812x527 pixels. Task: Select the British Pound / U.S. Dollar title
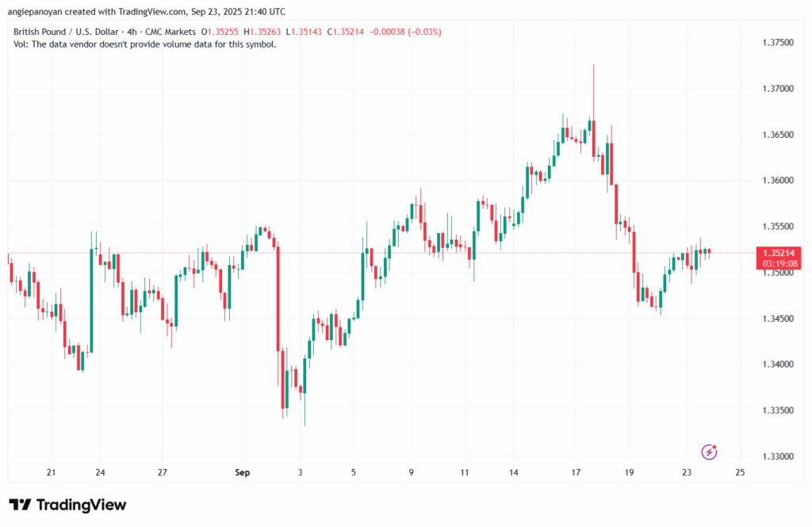pyautogui.click(x=68, y=32)
